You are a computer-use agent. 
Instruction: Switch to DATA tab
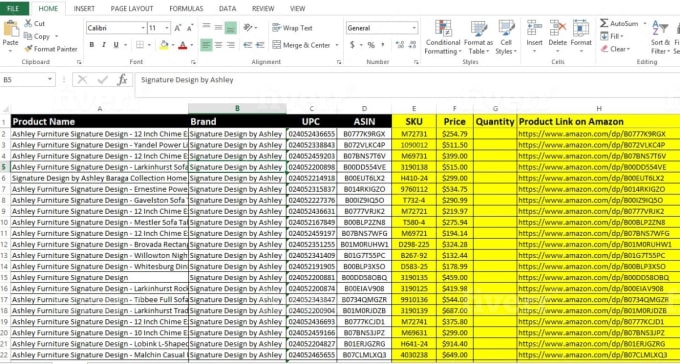click(x=227, y=9)
